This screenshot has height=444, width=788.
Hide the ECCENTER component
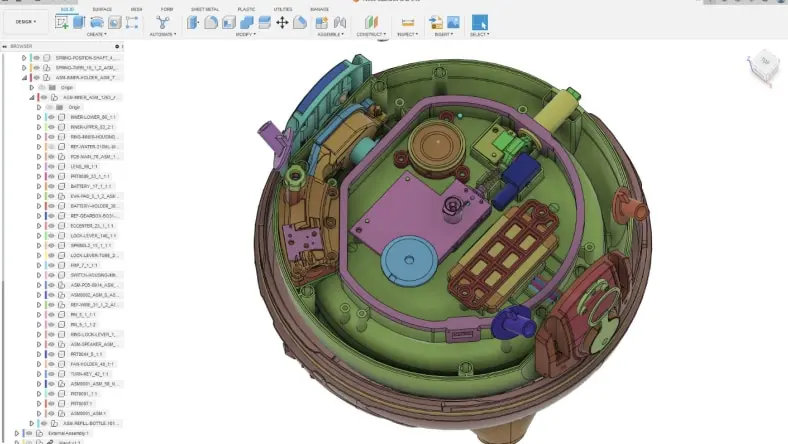click(51, 226)
